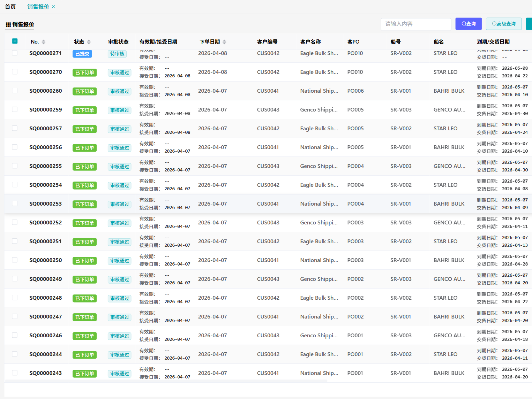Check the box for SQ00000270

[x=15, y=72]
